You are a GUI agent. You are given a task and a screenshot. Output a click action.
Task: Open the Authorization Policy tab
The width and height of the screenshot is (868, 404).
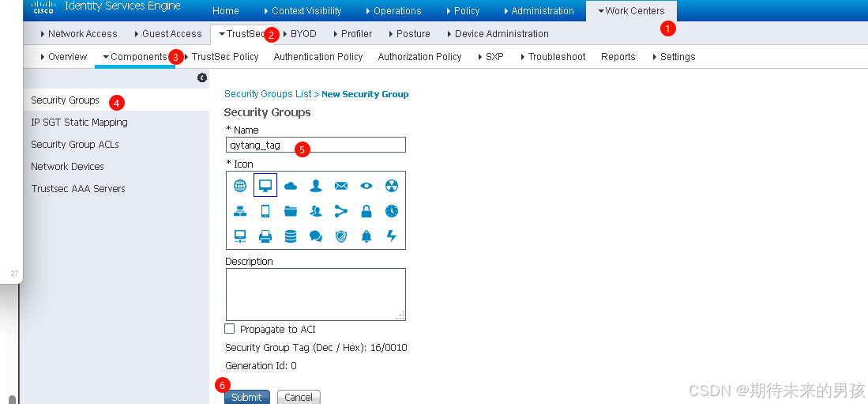point(419,56)
